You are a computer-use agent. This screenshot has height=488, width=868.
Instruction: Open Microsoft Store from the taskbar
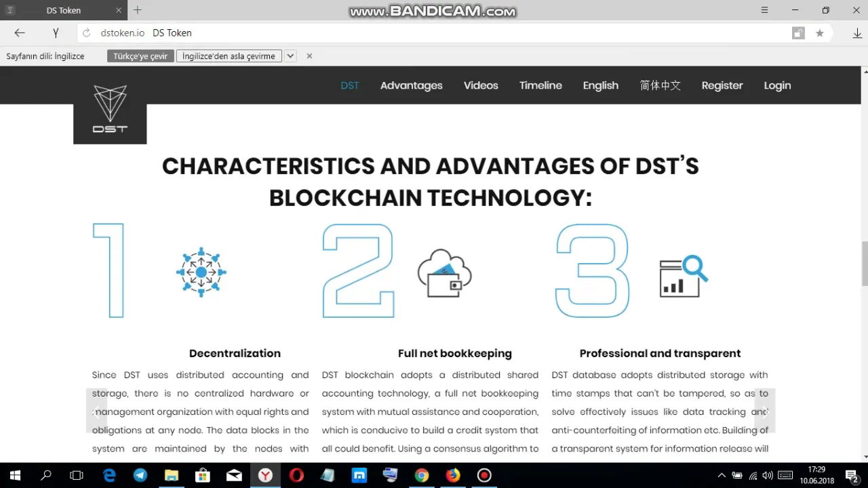pos(203,475)
